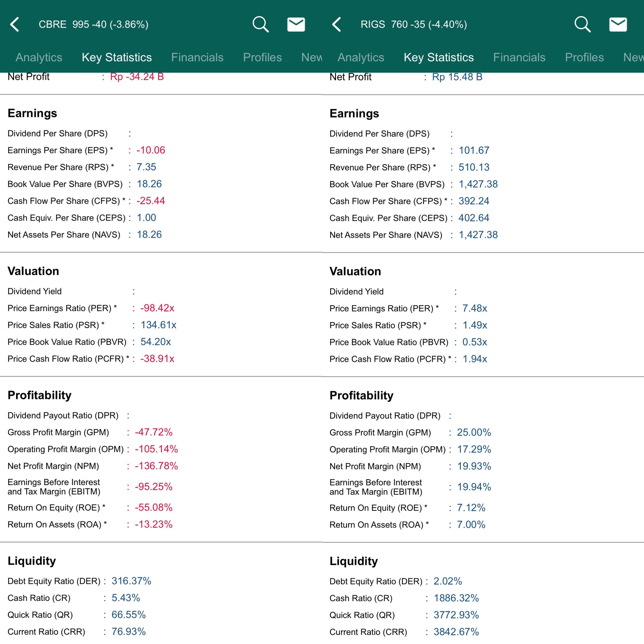Open Profiles tab for CBRE
The width and height of the screenshot is (644, 644).
262,57
